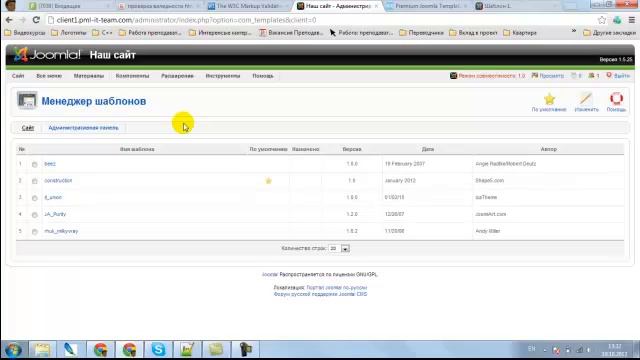Image resolution: width=640 pixels, height=360 pixels.
Task: Open the beez template link
Action: (x=50, y=164)
